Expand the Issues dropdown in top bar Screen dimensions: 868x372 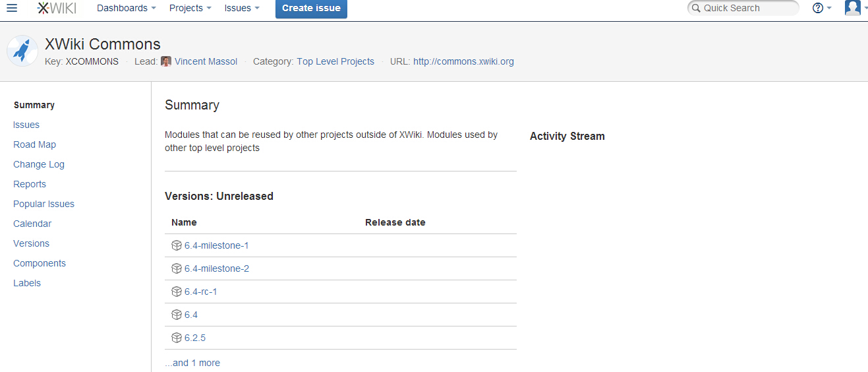241,8
